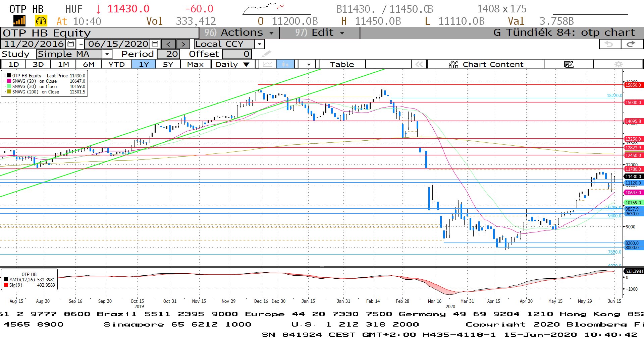Click green SMAVG (30) legend swatch

(x=9, y=86)
